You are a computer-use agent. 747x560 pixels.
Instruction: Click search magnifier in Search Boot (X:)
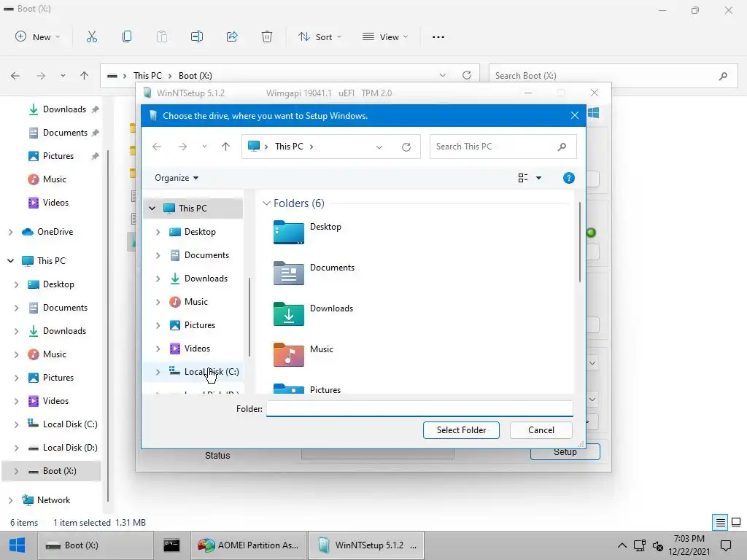723,76
